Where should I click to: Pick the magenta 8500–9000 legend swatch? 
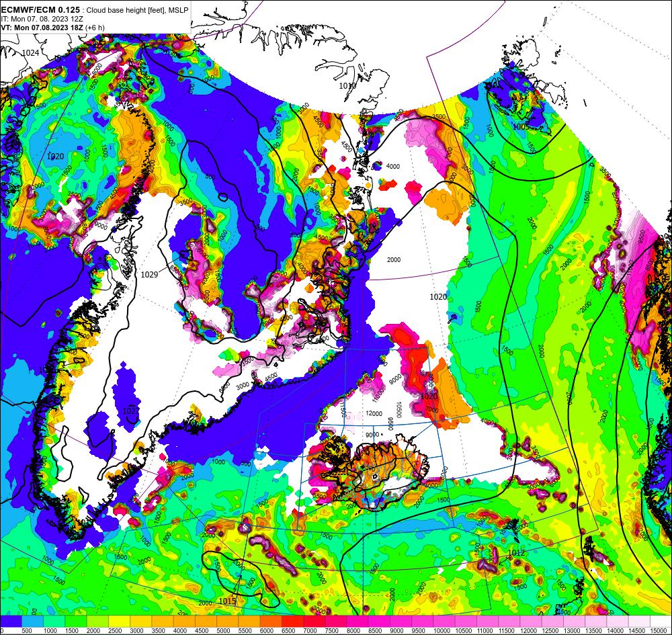pyautogui.click(x=379, y=622)
